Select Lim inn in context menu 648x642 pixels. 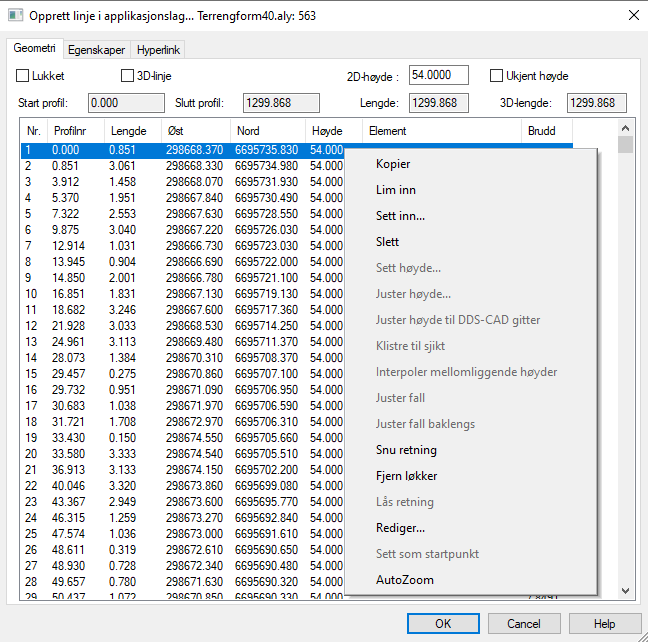(x=396, y=190)
